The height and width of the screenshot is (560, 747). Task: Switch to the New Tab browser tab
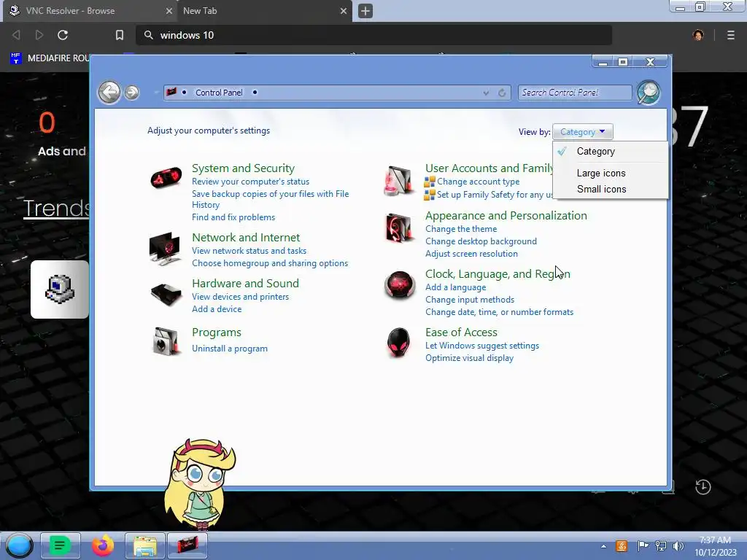click(265, 10)
